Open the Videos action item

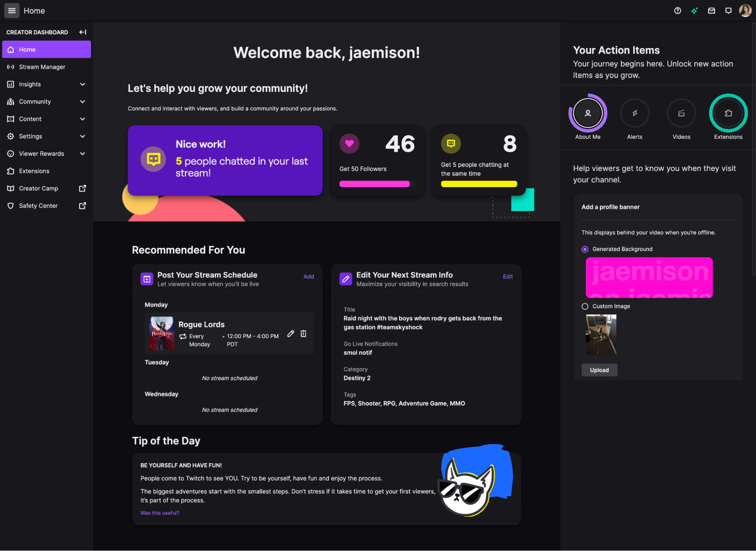pyautogui.click(x=681, y=113)
